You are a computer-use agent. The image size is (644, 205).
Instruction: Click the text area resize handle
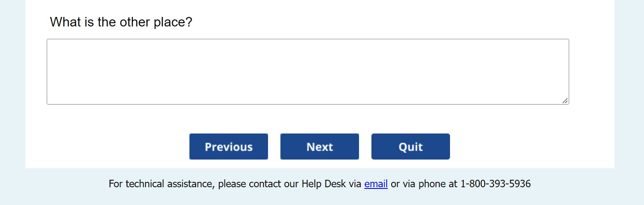[565, 101]
